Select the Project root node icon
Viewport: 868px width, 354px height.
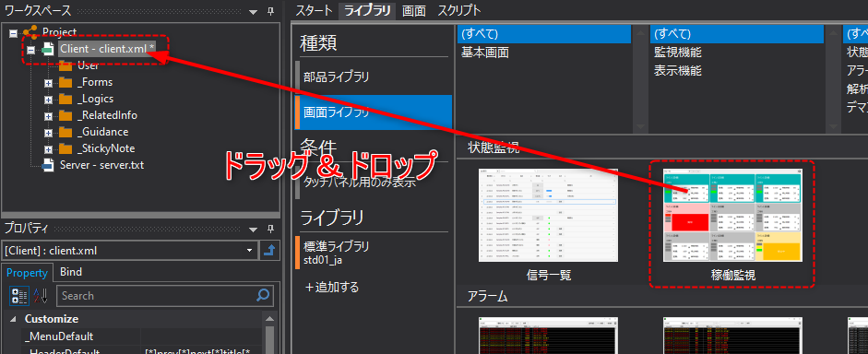[x=30, y=32]
